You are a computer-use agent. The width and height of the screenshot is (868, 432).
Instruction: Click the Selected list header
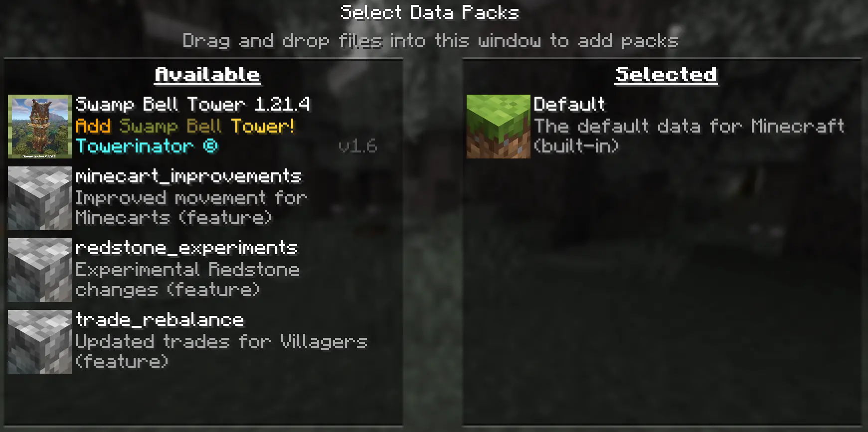click(666, 75)
